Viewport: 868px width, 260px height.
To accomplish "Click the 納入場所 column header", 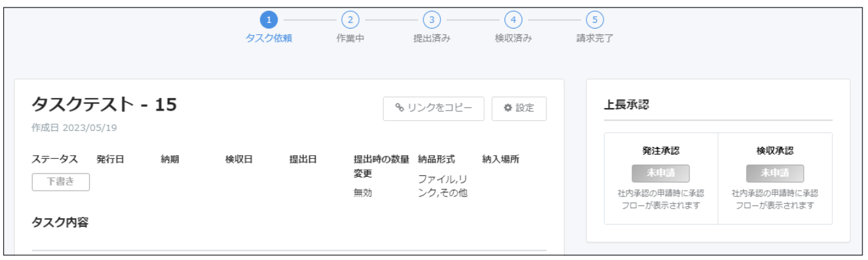I will (x=501, y=159).
